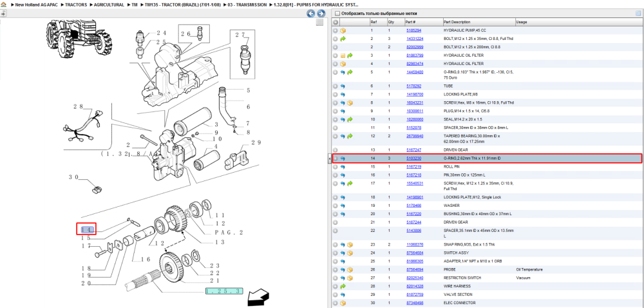The image size is (644, 308).
Task: Click box icon on SCREW,Hex M8 row
Action: [x=350, y=102]
